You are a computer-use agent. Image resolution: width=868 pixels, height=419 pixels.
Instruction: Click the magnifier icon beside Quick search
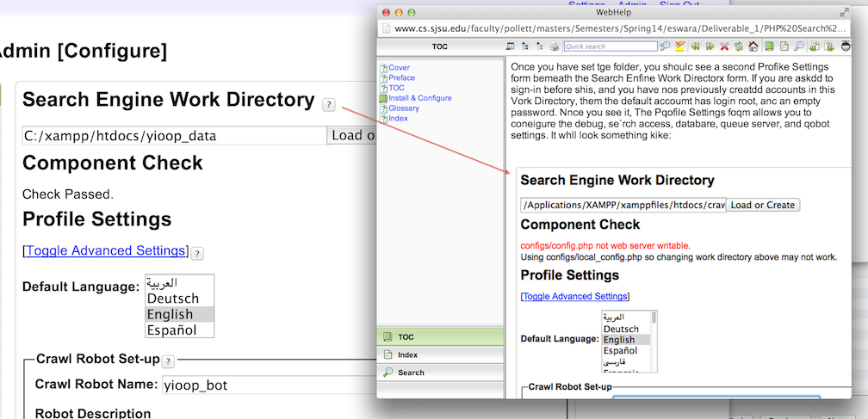click(665, 46)
